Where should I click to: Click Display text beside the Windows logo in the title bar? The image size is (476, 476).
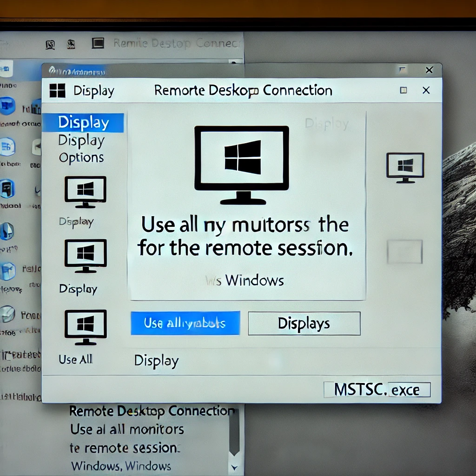pyautogui.click(x=94, y=91)
